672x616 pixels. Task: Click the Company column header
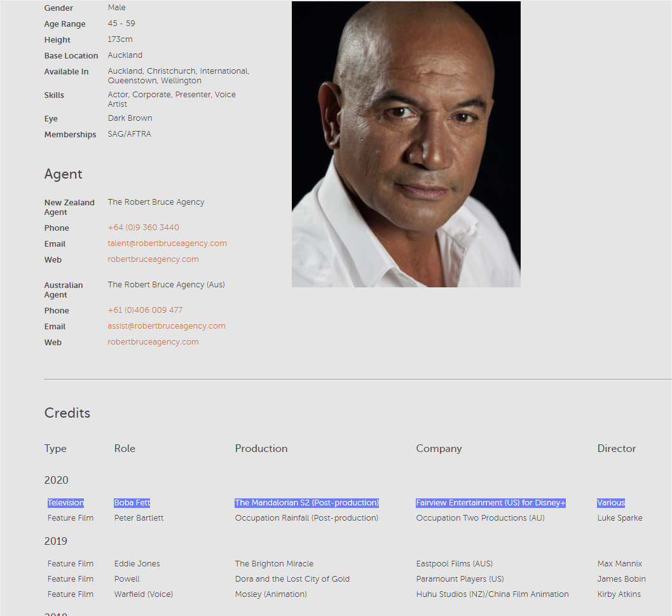point(439,448)
